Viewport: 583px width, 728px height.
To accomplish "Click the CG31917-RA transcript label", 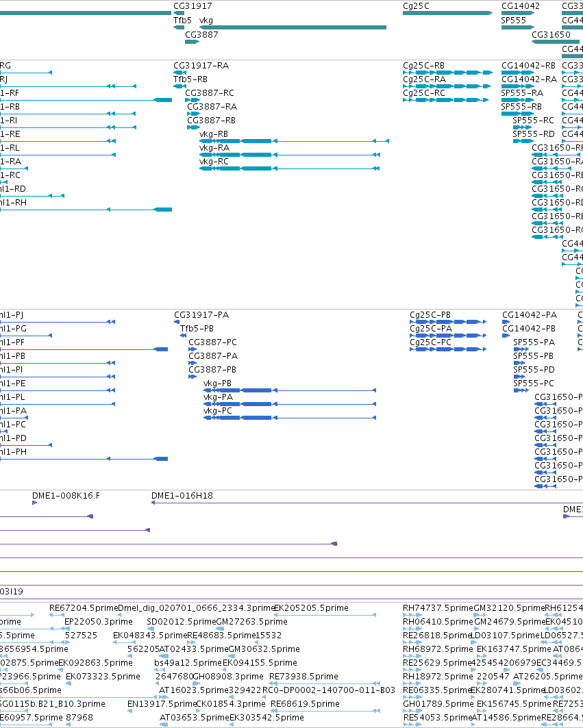I will 201,66.
